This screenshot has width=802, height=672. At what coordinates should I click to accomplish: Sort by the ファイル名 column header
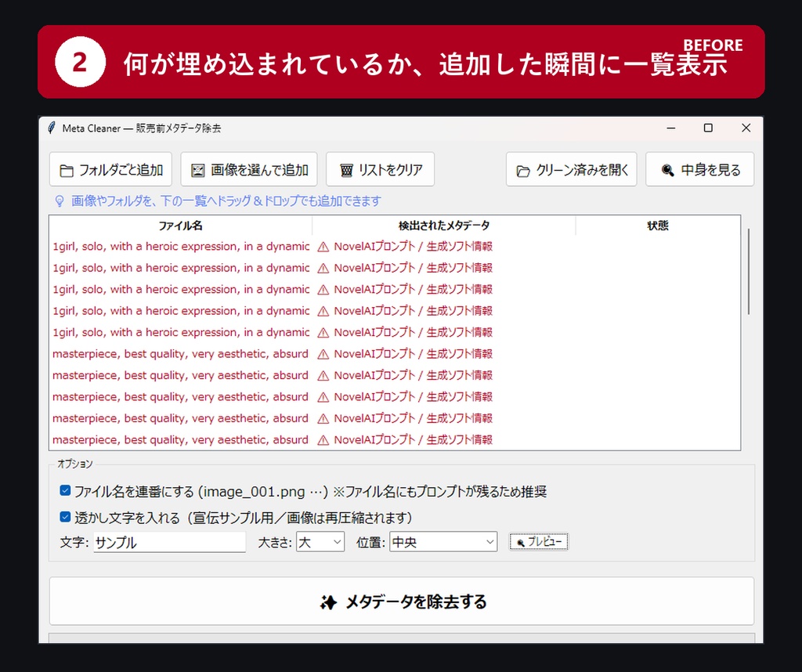point(181,226)
